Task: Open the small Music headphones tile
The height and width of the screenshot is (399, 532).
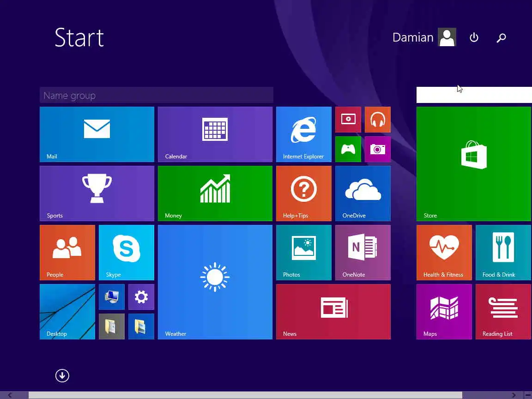Action: click(378, 120)
